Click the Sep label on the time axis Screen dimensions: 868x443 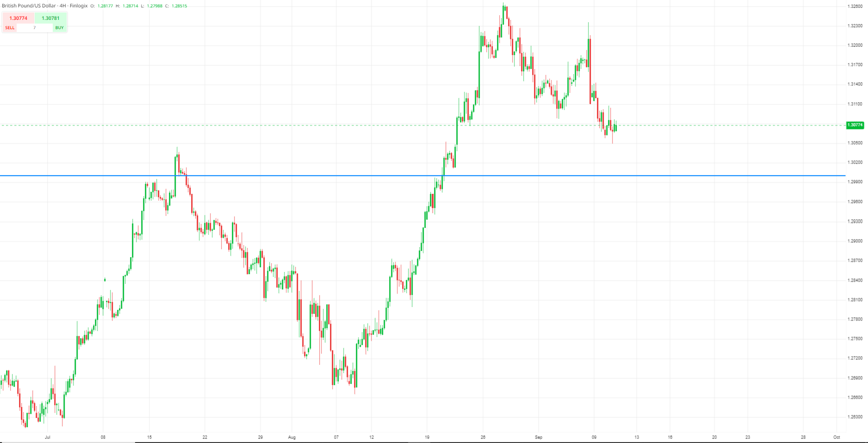538,437
